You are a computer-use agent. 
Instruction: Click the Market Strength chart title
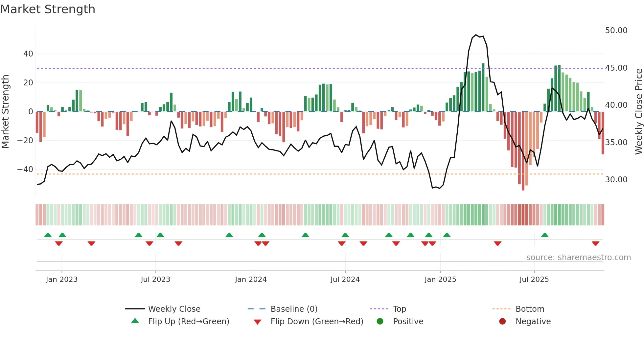pos(48,9)
